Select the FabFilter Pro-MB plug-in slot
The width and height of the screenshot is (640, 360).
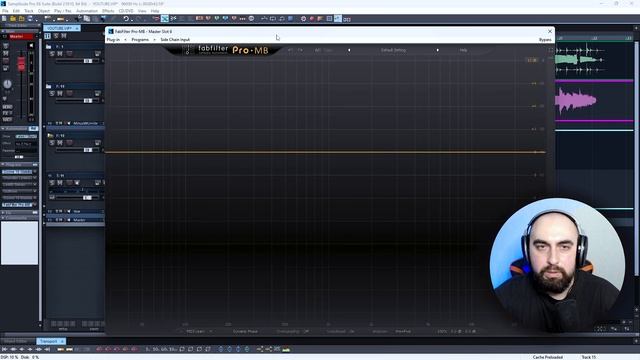pyautogui.click(x=17, y=205)
